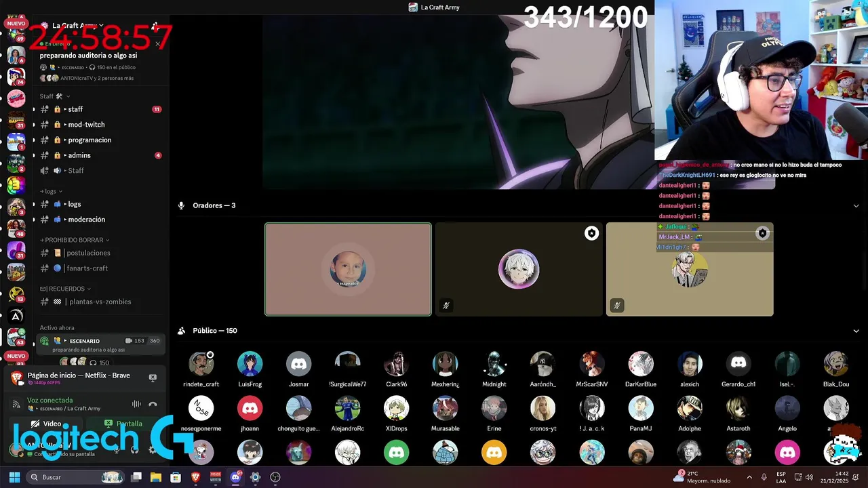Open voice connection signal icon
Screen dimensions: 868x488
[16, 405]
